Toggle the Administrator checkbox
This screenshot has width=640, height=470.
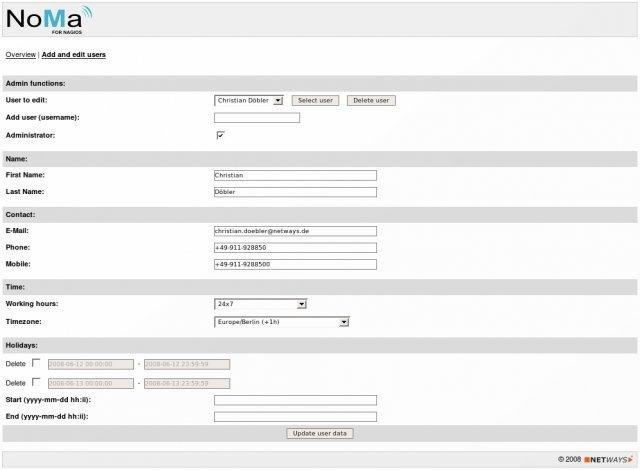220,135
